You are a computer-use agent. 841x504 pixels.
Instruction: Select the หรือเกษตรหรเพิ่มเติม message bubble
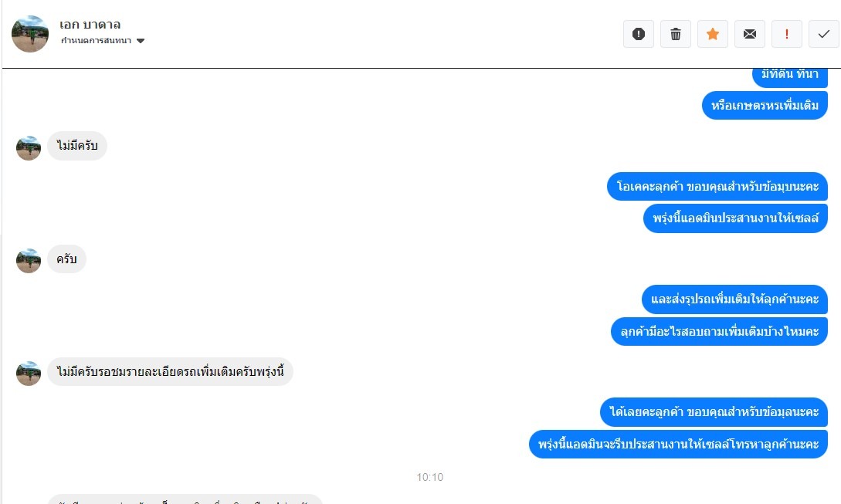pyautogui.click(x=765, y=105)
